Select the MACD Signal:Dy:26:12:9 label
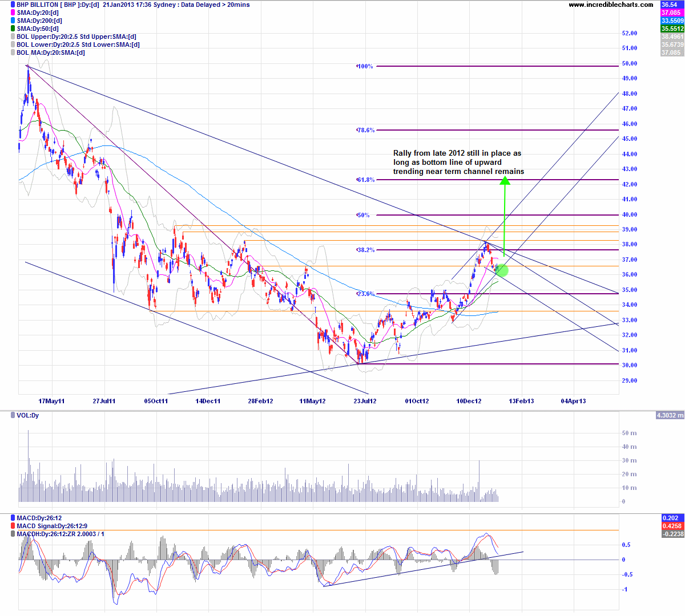The height and width of the screenshot is (616, 685). [x=52, y=526]
